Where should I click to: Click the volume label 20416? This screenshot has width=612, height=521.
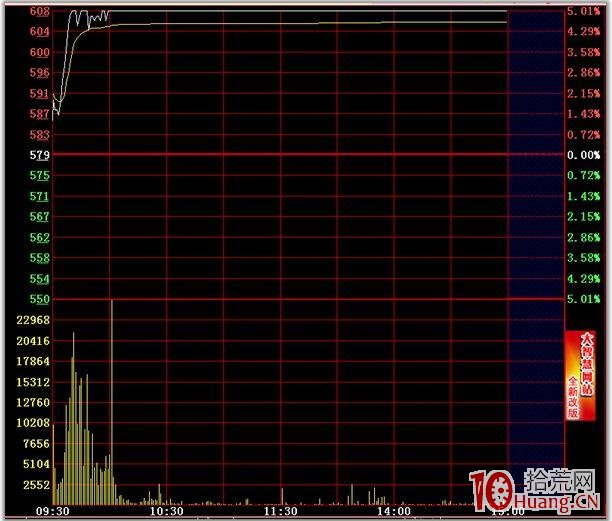[x=33, y=341]
